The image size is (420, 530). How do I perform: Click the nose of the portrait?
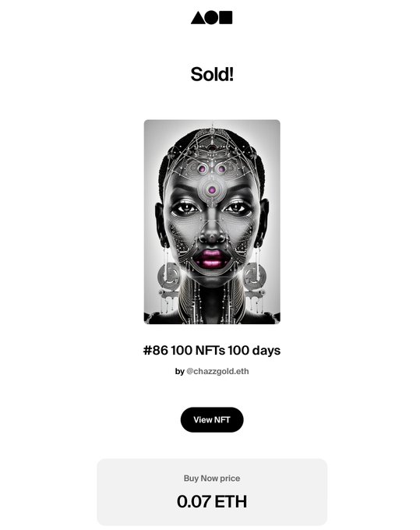(x=212, y=233)
